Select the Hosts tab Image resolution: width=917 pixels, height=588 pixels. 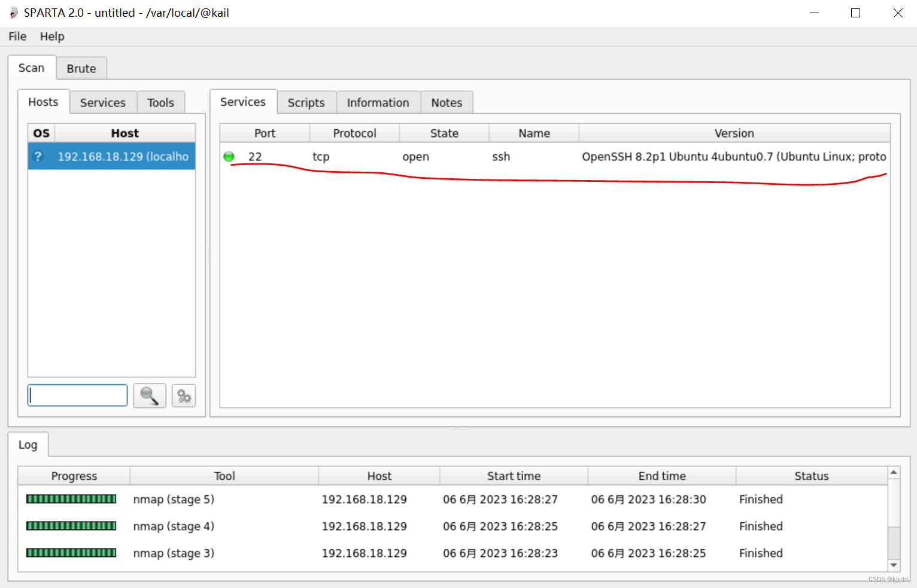click(x=44, y=102)
